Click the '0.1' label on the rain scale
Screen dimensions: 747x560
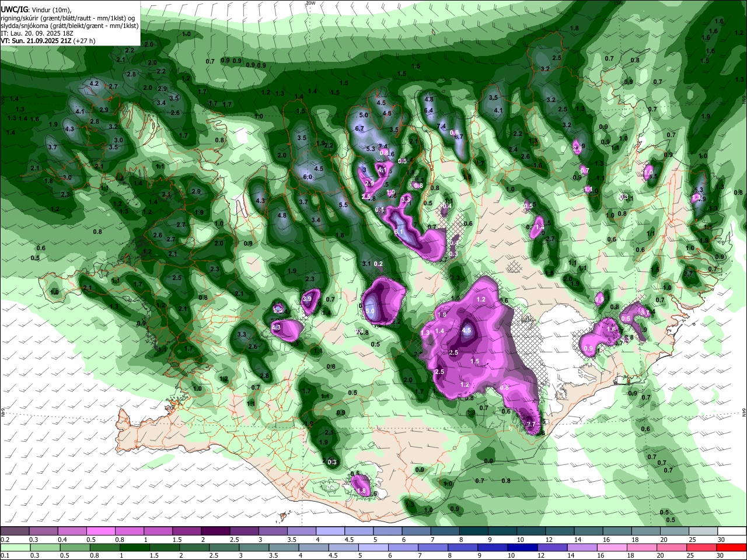[5, 555]
